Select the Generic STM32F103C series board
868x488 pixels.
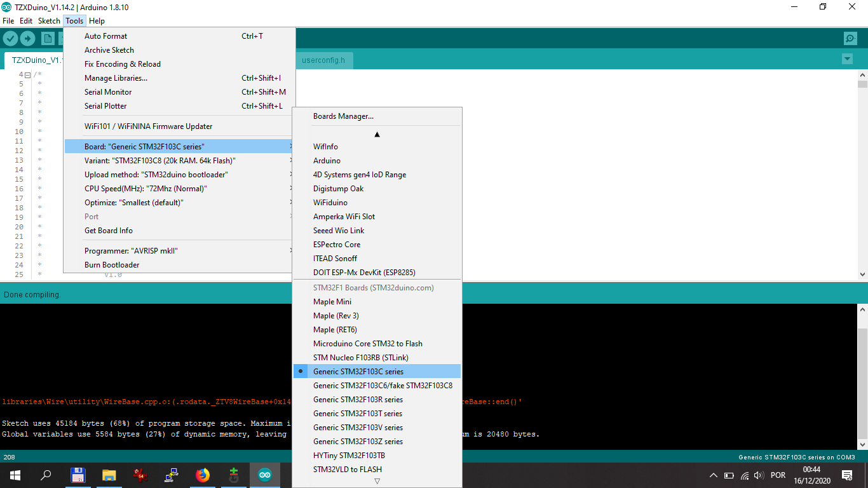pos(358,372)
